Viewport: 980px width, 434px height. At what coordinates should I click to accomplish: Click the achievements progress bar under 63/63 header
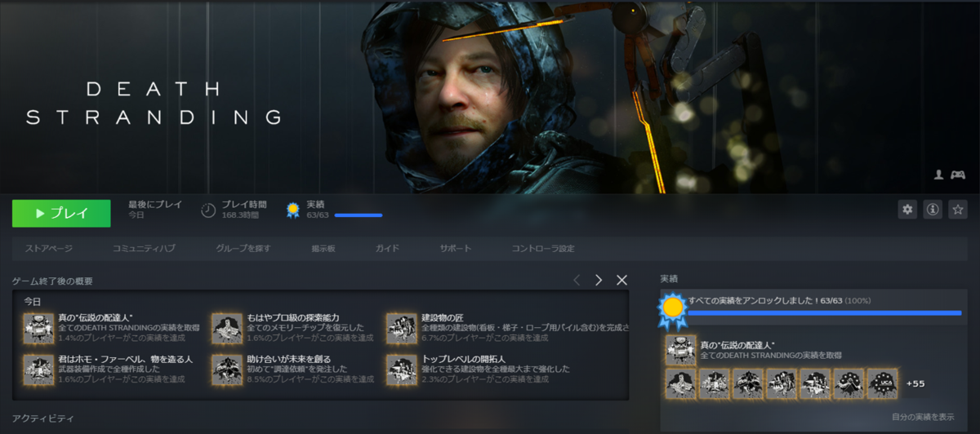point(359,215)
